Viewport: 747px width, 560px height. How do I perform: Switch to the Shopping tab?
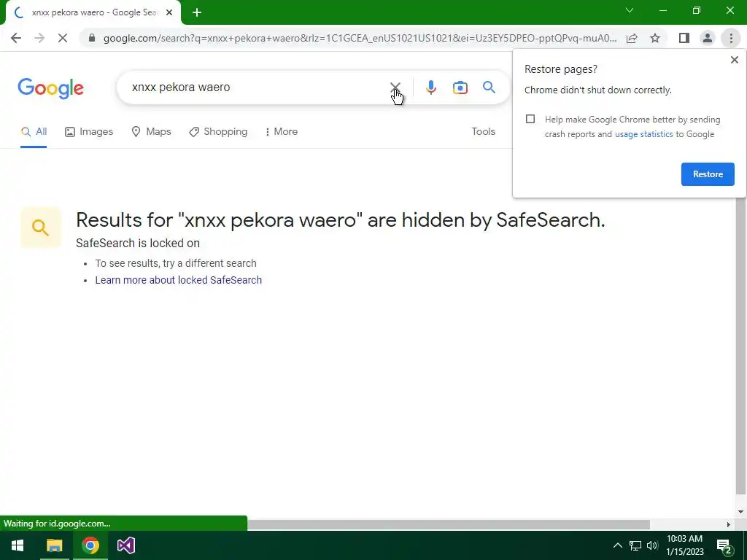point(218,132)
